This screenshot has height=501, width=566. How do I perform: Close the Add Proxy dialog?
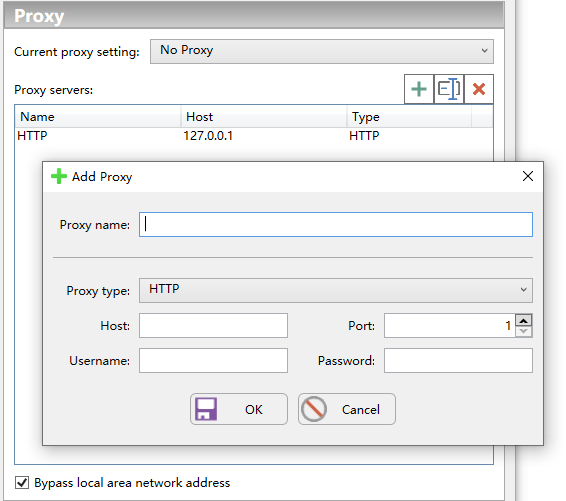[528, 176]
